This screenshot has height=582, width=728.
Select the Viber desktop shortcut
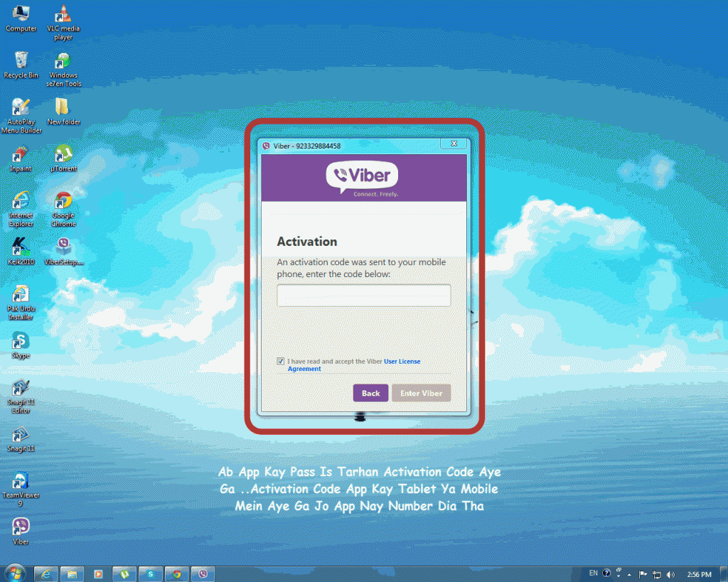[x=21, y=532]
